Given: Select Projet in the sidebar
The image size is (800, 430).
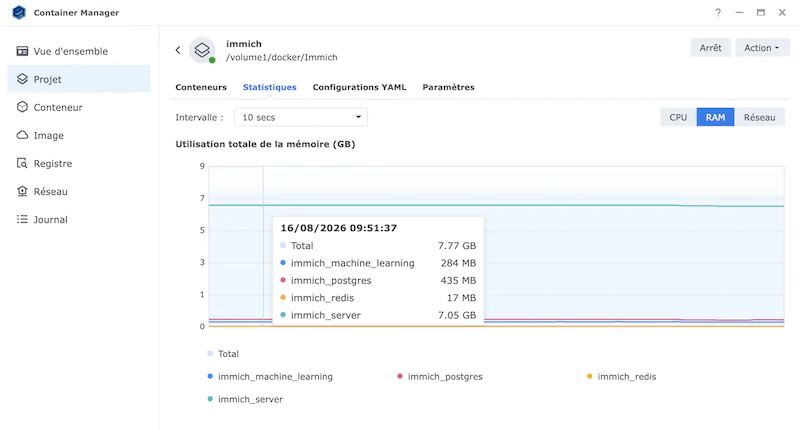Looking at the screenshot, I should (79, 79).
